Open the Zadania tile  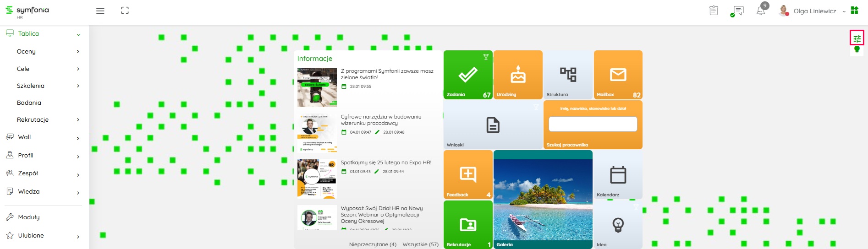click(468, 75)
